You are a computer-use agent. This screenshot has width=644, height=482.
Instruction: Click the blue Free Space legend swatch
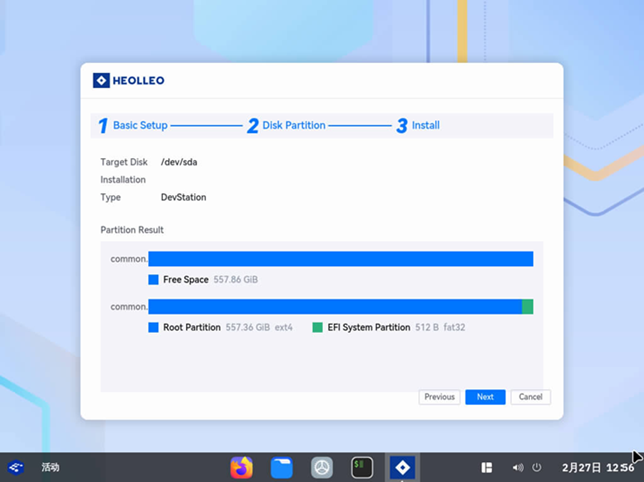pyautogui.click(x=154, y=280)
